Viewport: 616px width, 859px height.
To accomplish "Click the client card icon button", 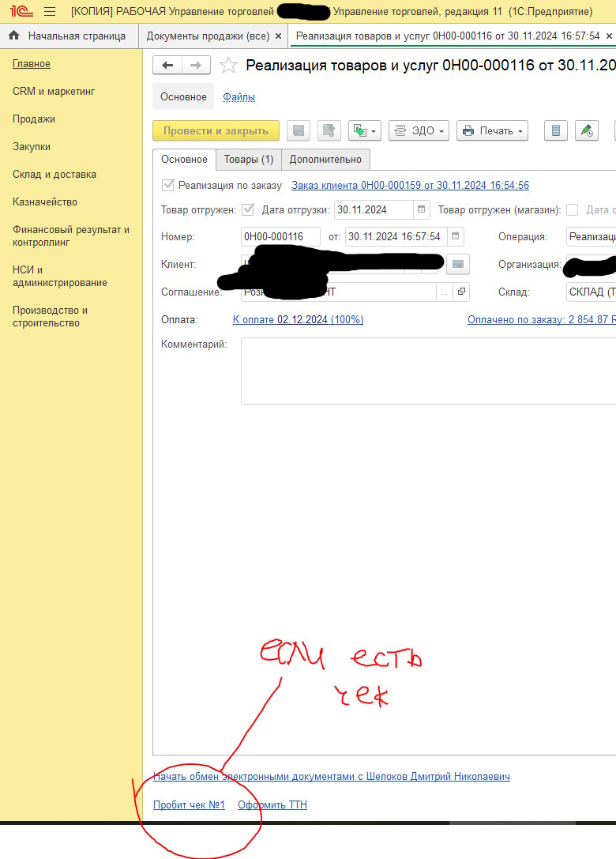I will [458, 264].
